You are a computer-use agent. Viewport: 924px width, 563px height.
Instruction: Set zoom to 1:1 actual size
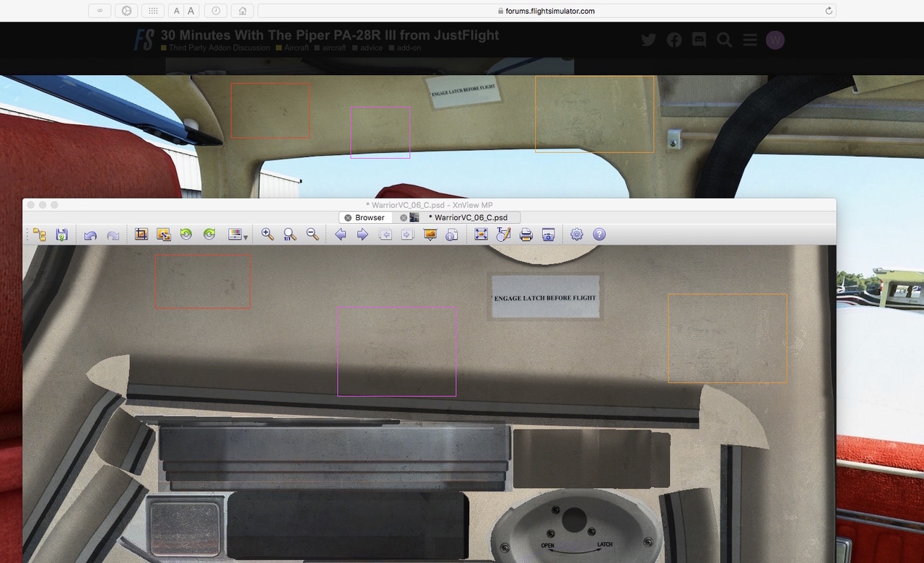290,235
